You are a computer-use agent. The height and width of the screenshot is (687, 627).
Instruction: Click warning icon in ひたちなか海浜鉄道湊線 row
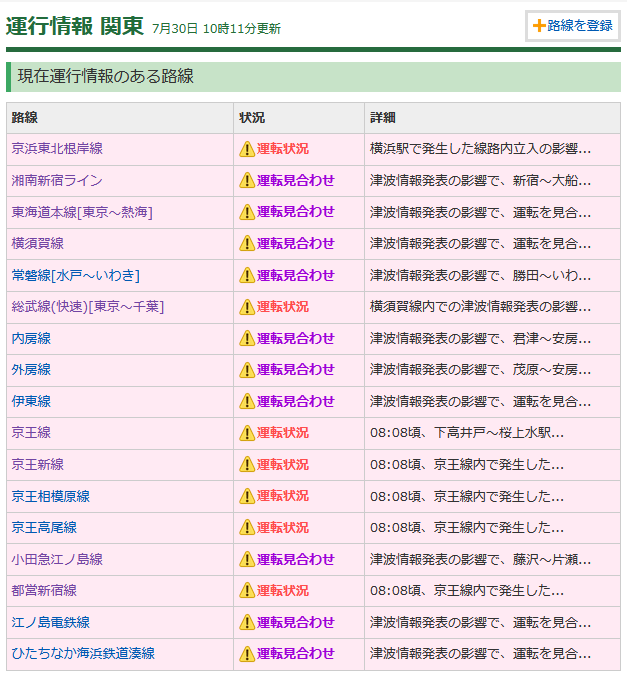pos(247,654)
